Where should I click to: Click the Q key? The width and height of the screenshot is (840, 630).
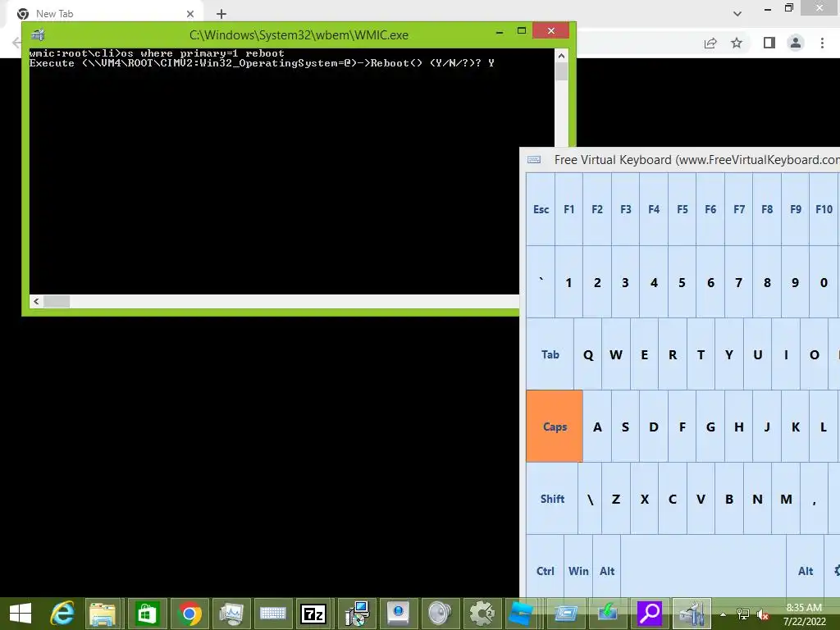587,354
